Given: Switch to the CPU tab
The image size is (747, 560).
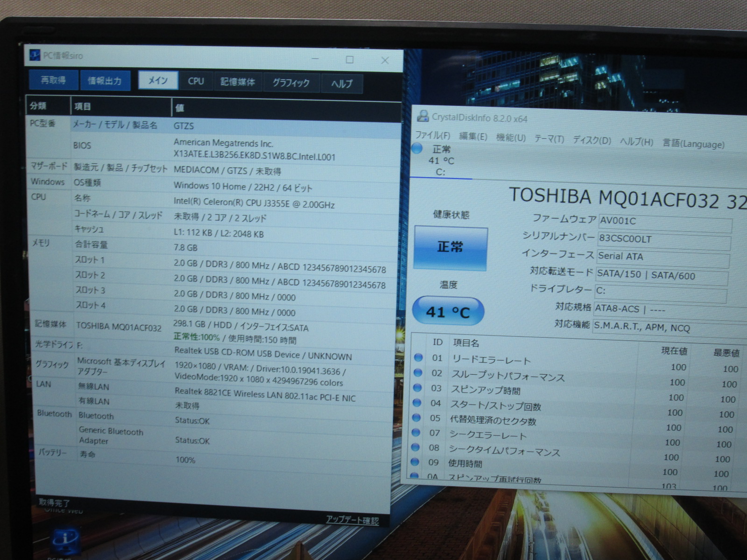Looking at the screenshot, I should tap(196, 81).
